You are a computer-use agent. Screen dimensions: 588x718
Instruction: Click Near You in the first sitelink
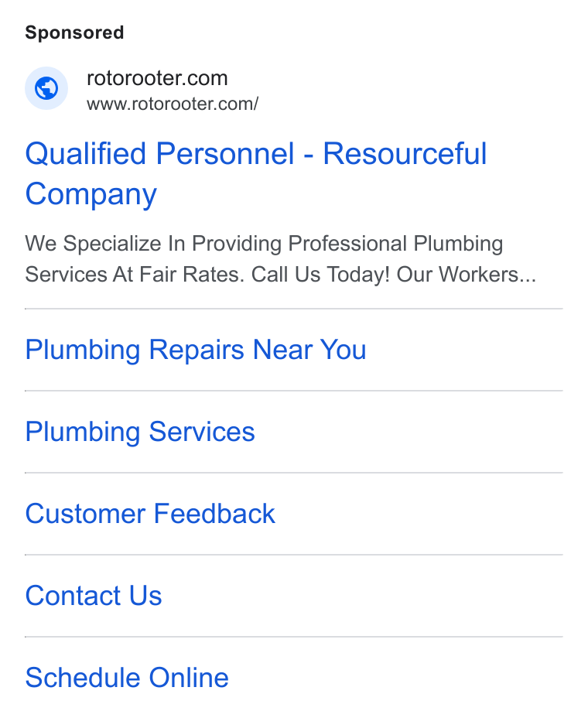pos(309,350)
